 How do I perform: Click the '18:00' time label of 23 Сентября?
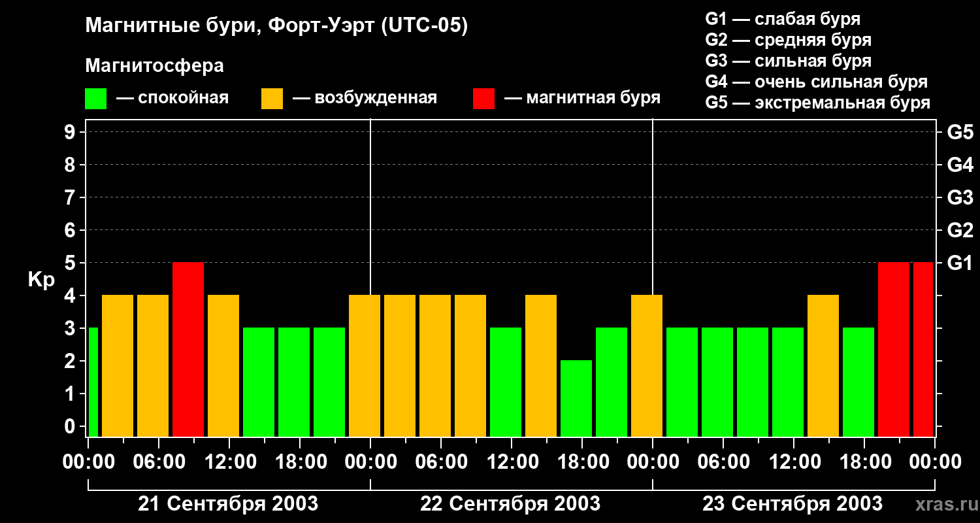[864, 463]
